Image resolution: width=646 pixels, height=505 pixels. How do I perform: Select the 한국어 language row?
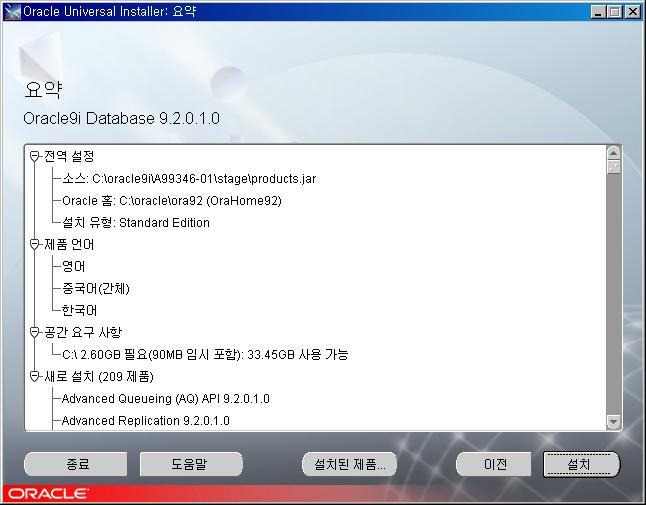(80, 310)
